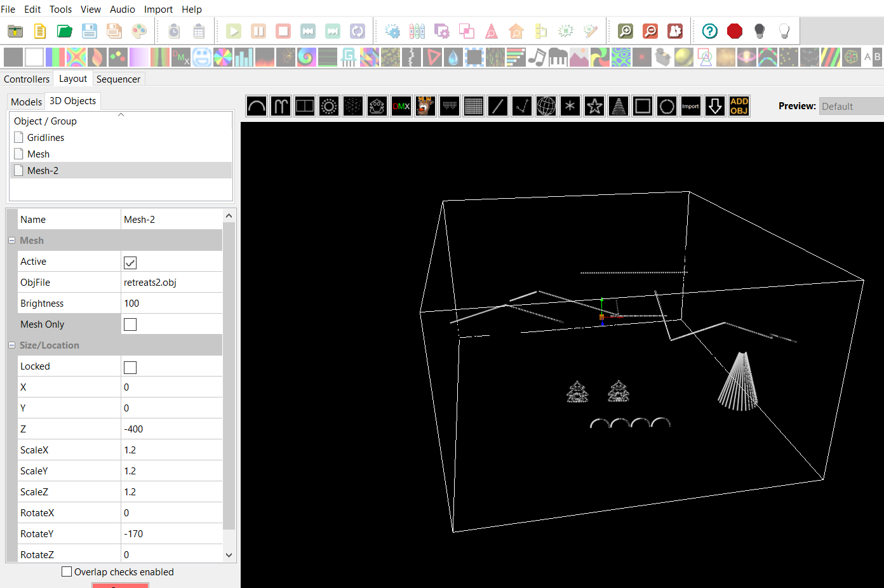Viewport: 884px width, 588px height.
Task: Enable Overlap checks enabled checkbox
Action: (67, 571)
